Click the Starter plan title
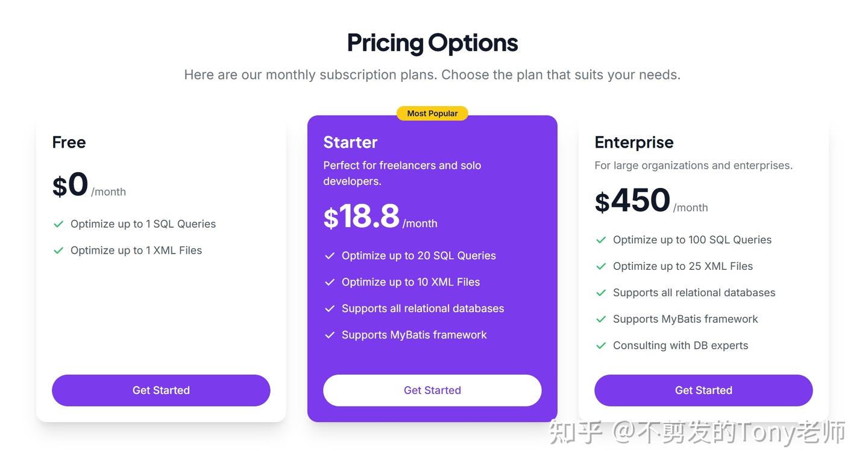The image size is (868, 471). 350,142
